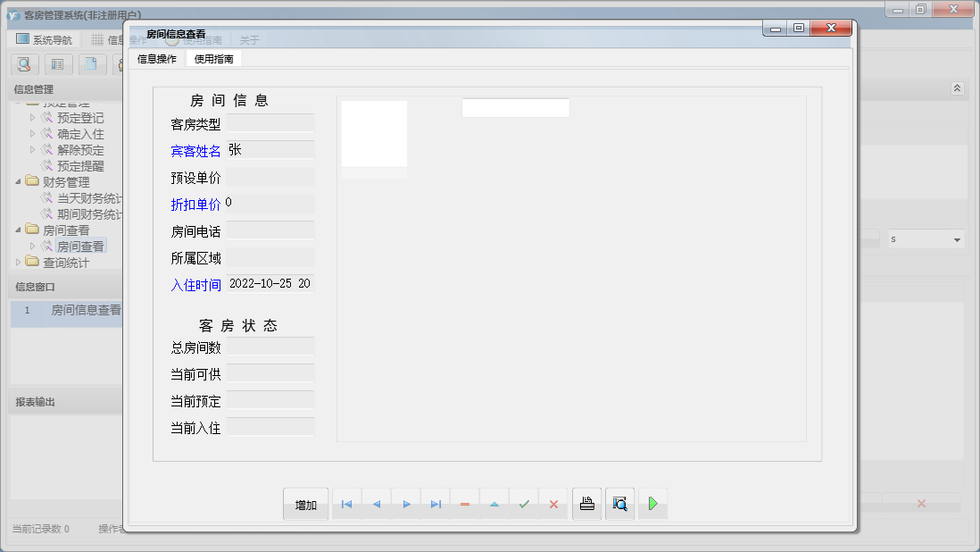Click the 预设单价 field
Image resolution: width=980 pixels, height=552 pixels.
[x=270, y=177]
